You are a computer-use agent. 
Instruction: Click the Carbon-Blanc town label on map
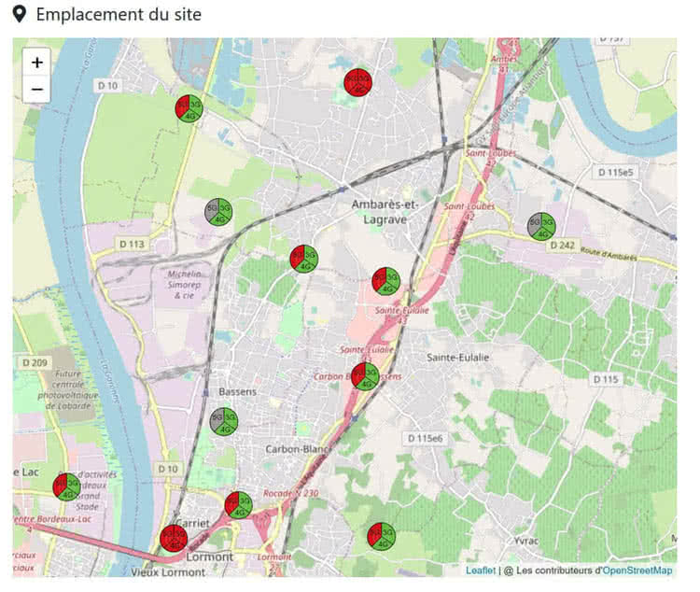[x=297, y=449]
